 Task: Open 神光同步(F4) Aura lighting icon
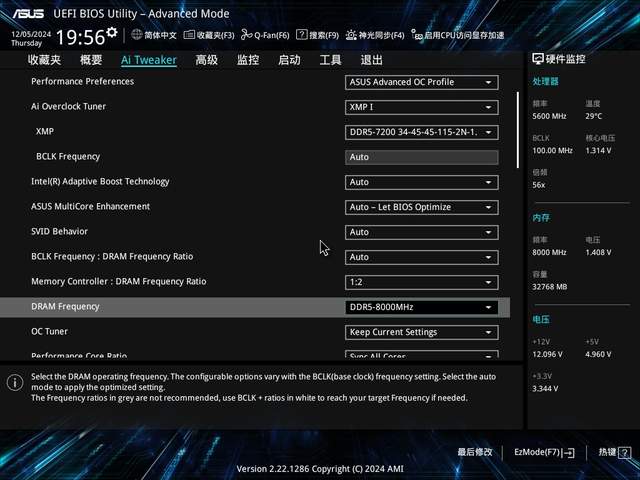coord(351,35)
